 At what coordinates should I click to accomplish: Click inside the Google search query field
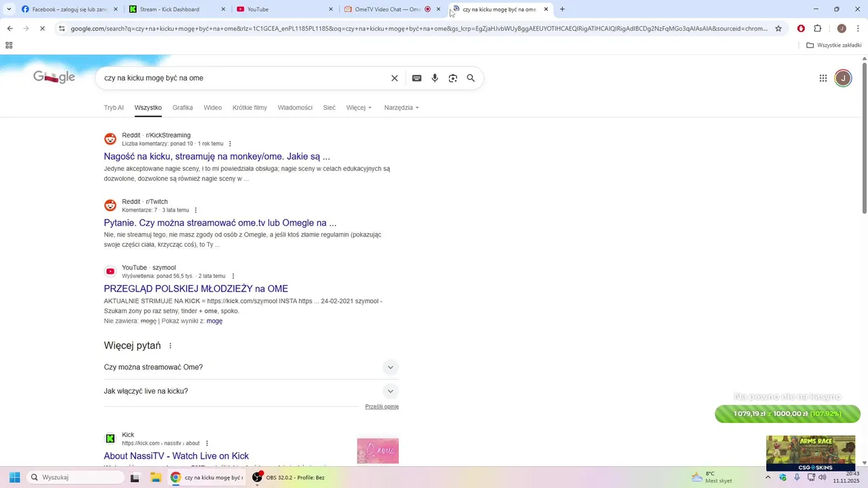tap(244, 78)
